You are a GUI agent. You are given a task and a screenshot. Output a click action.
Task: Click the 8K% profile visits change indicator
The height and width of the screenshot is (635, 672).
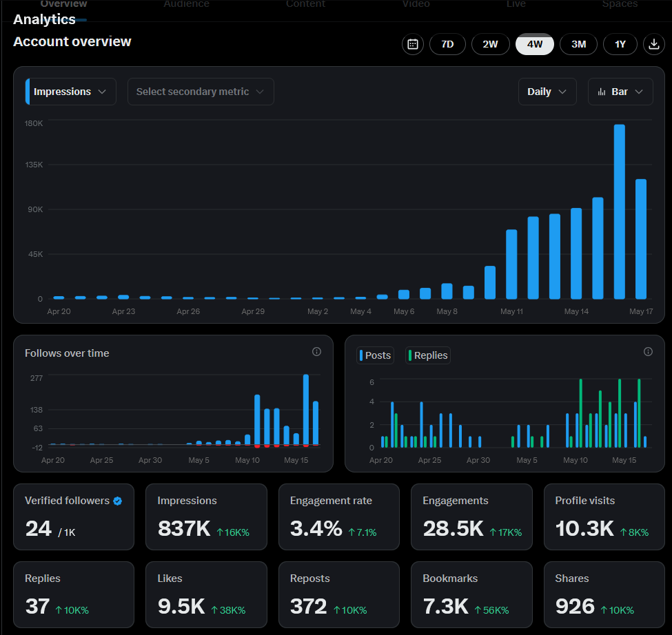coord(634,532)
